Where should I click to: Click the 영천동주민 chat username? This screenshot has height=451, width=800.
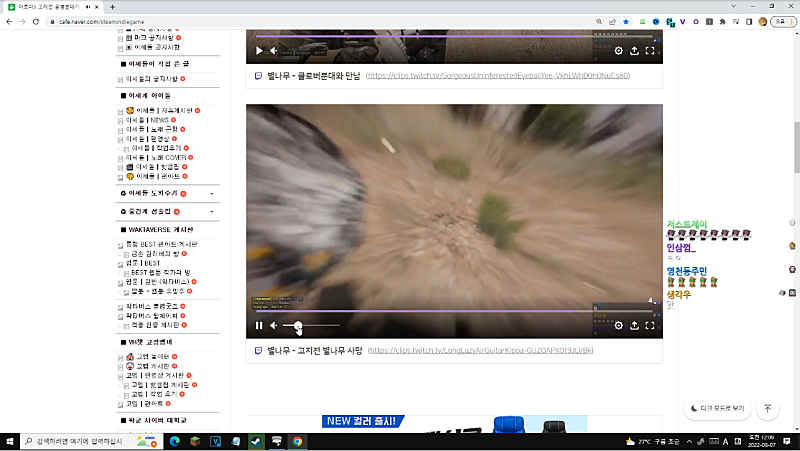[687, 271]
